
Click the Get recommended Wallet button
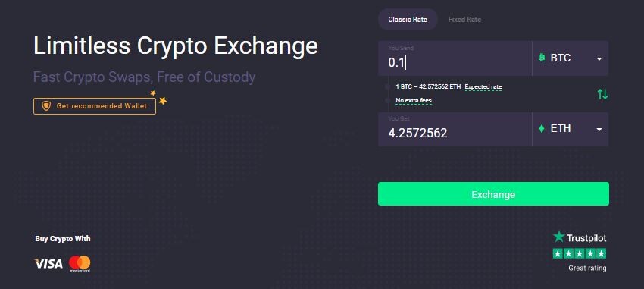click(x=95, y=106)
